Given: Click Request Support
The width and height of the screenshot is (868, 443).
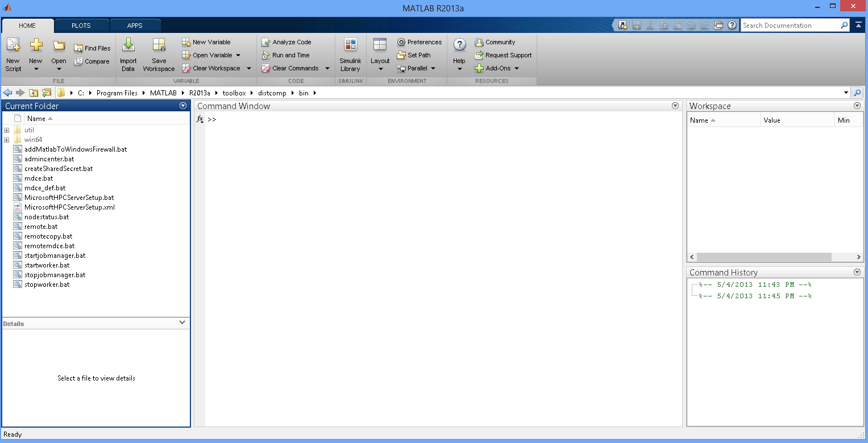Looking at the screenshot, I should point(504,55).
